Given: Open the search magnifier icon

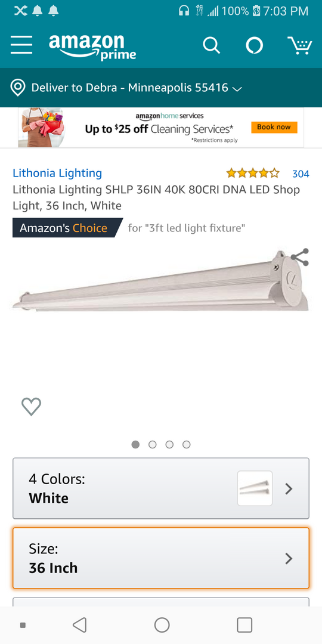Looking at the screenshot, I should (212, 45).
